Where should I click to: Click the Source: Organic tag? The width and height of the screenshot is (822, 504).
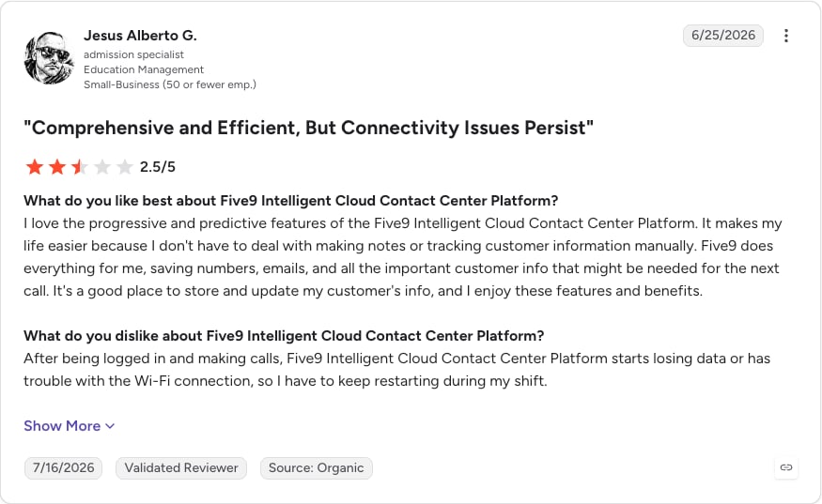(316, 467)
